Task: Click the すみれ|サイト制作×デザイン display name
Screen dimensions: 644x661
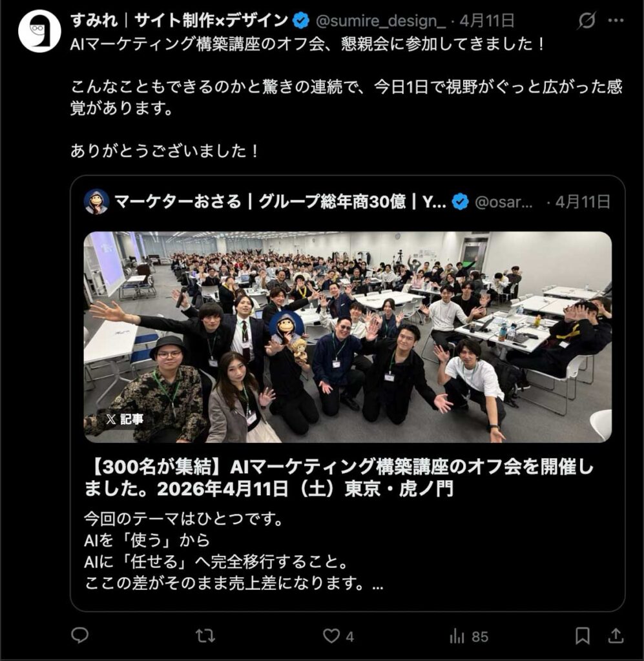Action: (179, 20)
